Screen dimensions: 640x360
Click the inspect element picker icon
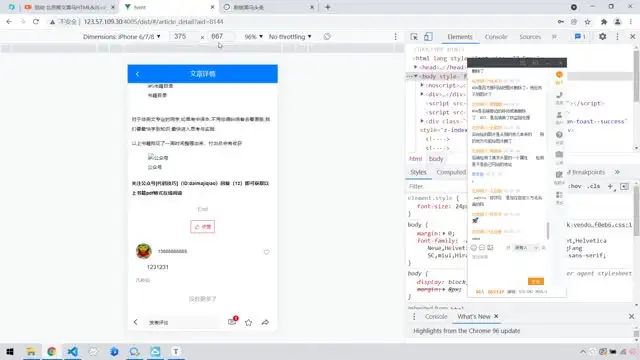414,37
